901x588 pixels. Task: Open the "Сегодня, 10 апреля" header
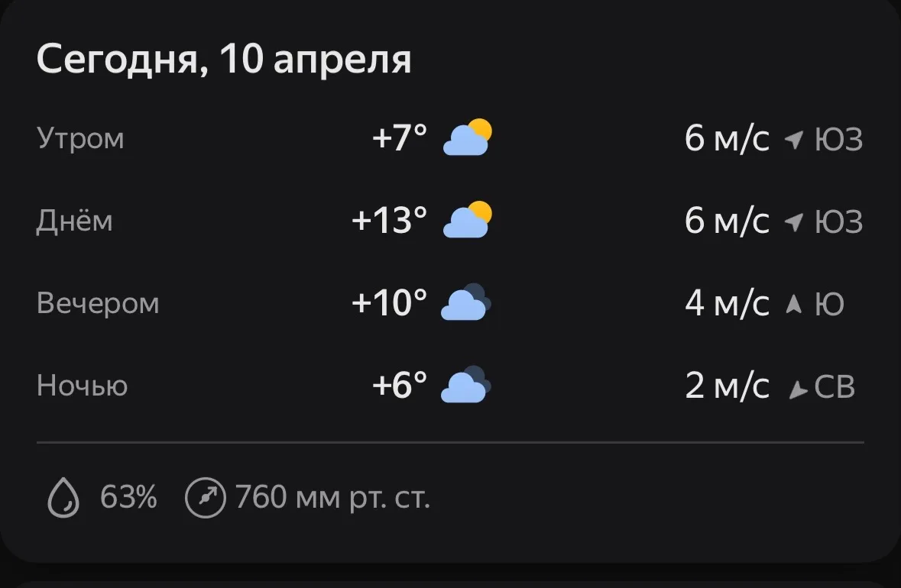(224, 60)
